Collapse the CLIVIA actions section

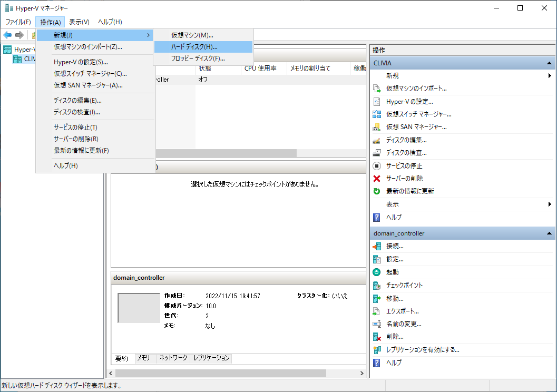tap(549, 63)
